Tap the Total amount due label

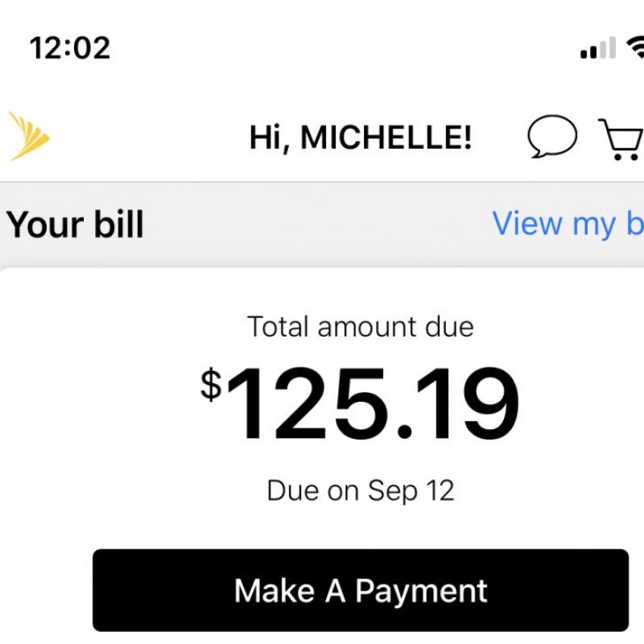(x=360, y=327)
